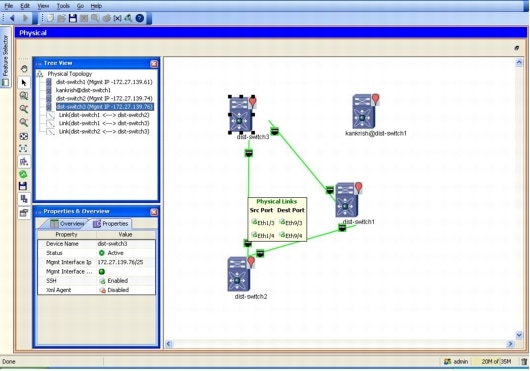The width and height of the screenshot is (530, 371).
Task: Select Link(dist-switch1 <--> dist-switch3) in tree
Action: pyautogui.click(x=104, y=123)
